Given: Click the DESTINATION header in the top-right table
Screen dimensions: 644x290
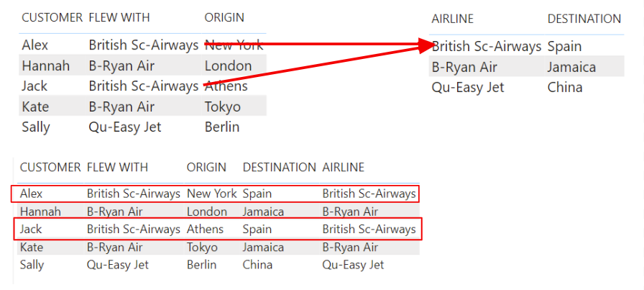Looking at the screenshot, I should point(584,19).
